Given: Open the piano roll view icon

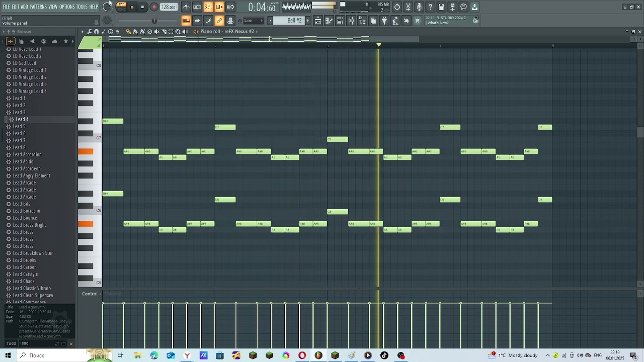Looking at the screenshot, I should point(329,21).
